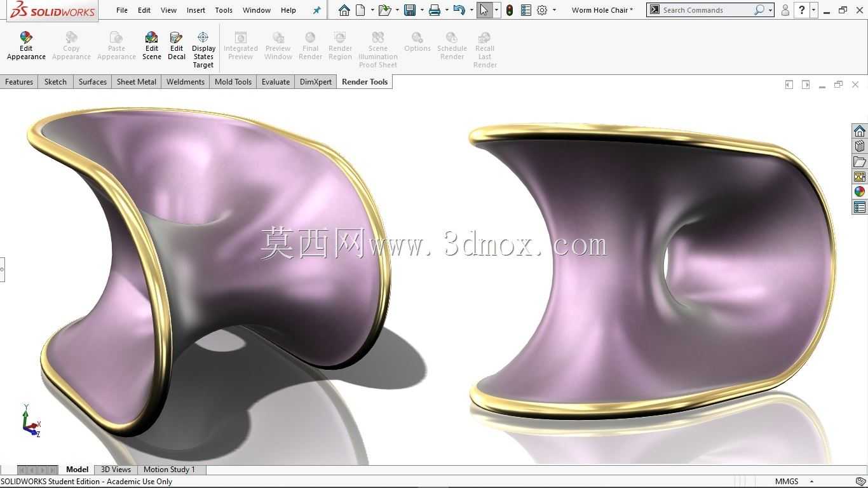
Task: Select Display States Target
Action: (x=203, y=50)
